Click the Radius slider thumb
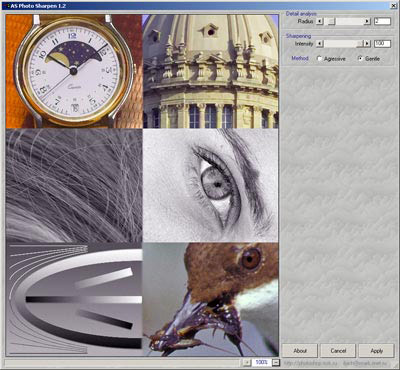The image size is (400, 370). click(x=331, y=21)
